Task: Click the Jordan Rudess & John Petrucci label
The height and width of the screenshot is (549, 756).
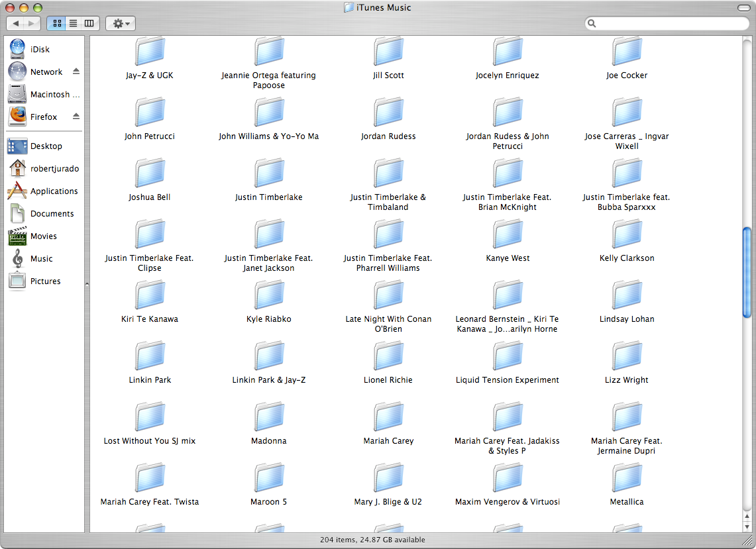Action: tap(508, 141)
